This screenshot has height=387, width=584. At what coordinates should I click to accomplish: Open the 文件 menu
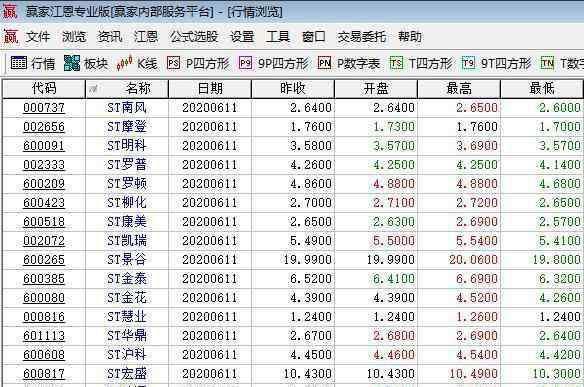point(38,37)
